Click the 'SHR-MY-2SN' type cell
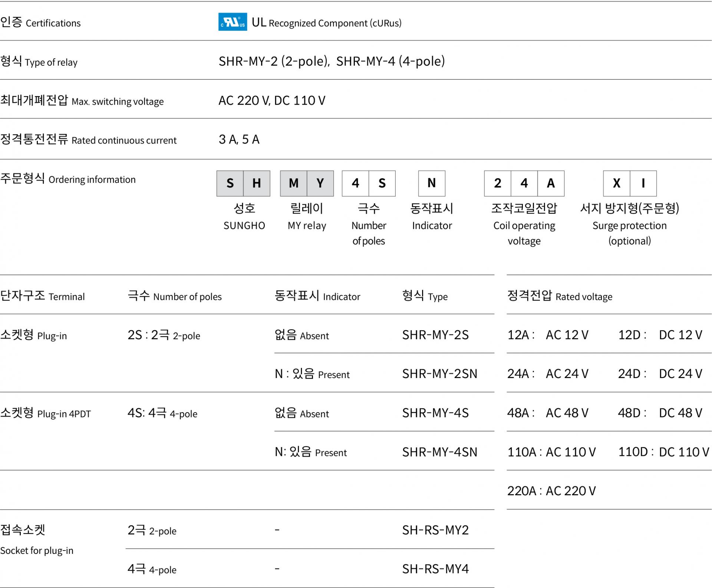 click(440, 374)
